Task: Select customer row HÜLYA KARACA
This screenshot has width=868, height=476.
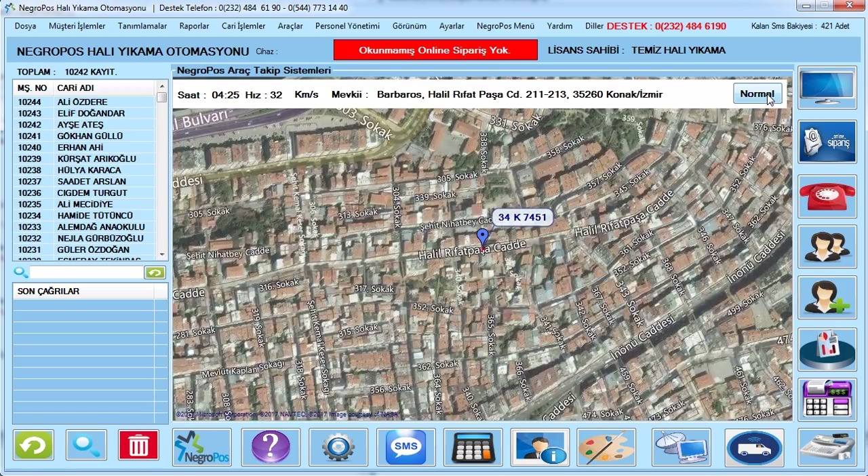Action: click(x=84, y=170)
